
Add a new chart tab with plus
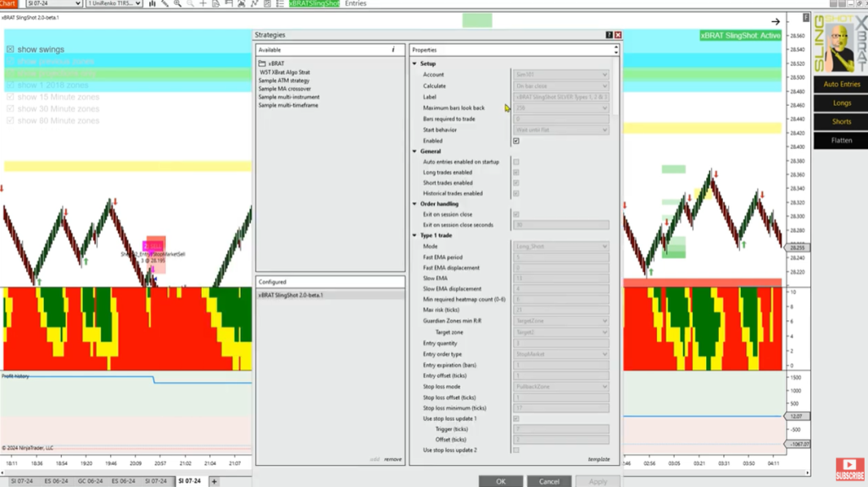point(214,481)
